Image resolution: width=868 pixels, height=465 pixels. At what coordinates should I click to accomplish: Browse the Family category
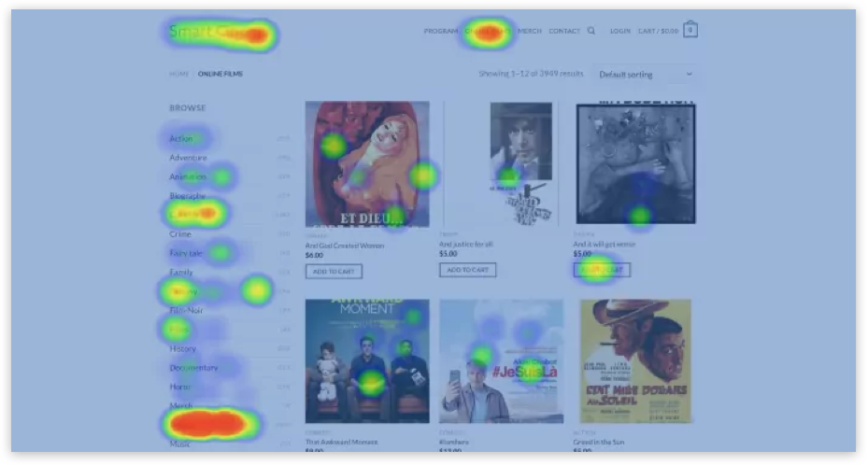point(181,272)
